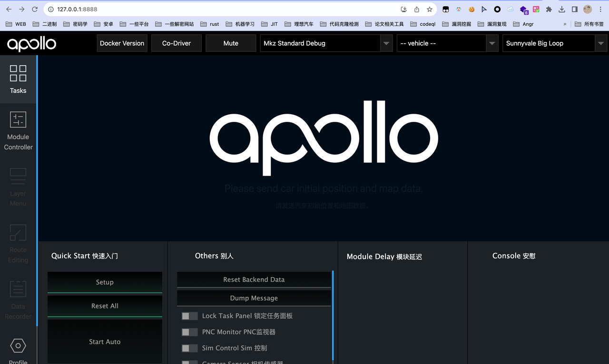Open the Sunnyvale Big Loop map dropdown
This screenshot has width=609, height=364.
coord(600,43)
